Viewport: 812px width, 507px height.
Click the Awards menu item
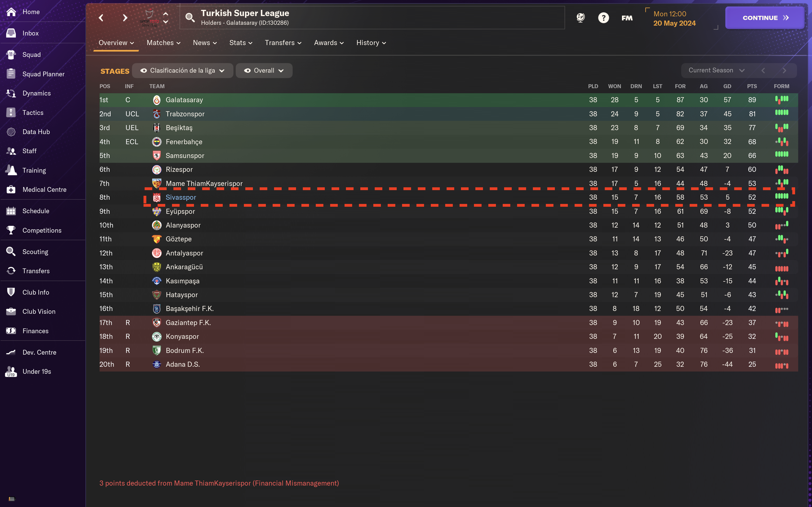tap(329, 43)
